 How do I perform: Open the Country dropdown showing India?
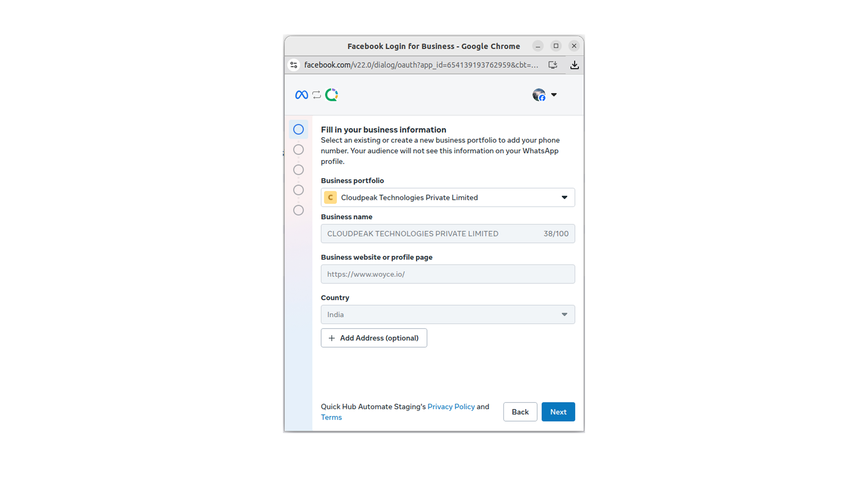(448, 315)
